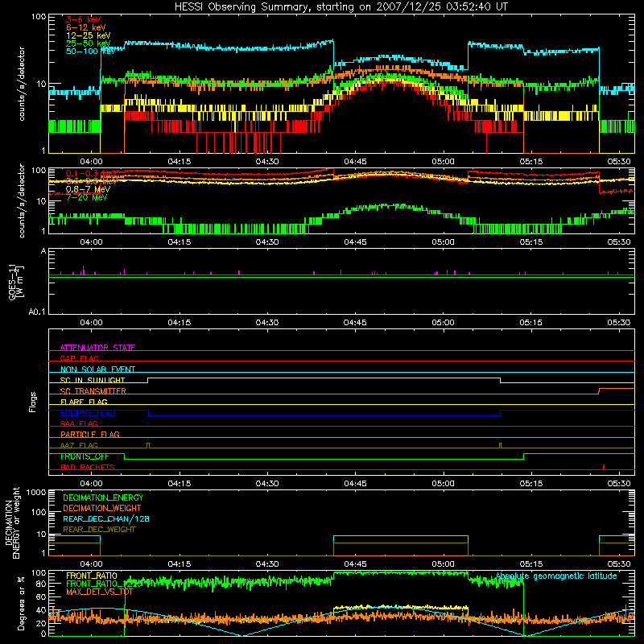Select the cyan 50-100 keV legend label
Image resolution: width=644 pixels, height=644 pixels.
(90, 52)
